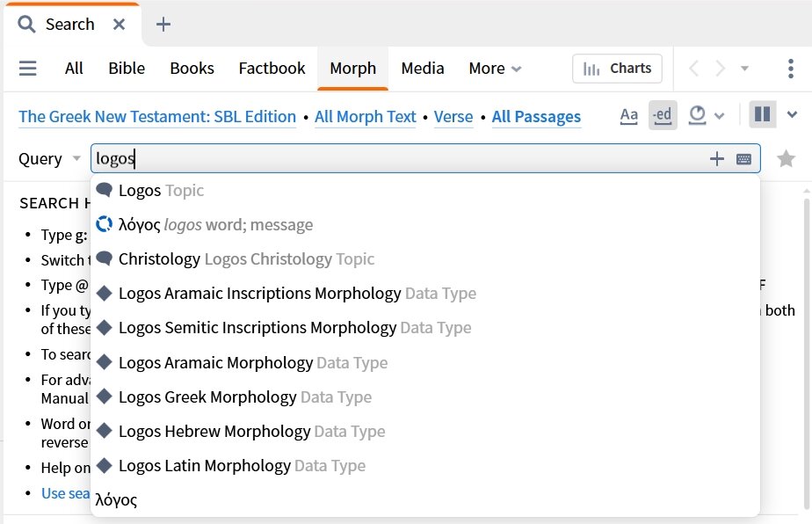Screen dimensions: 812x524
Task: Switch to the Factbook search tab
Action: (x=272, y=69)
